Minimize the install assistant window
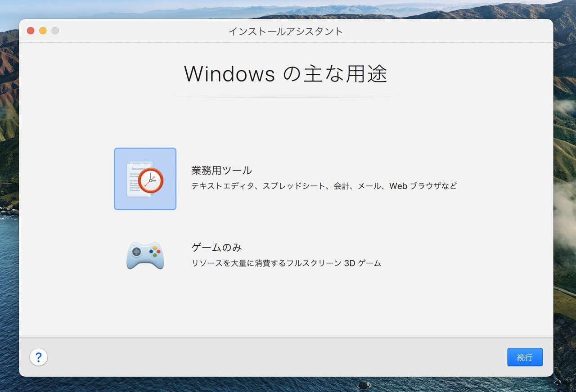Image resolution: width=576 pixels, height=392 pixels. [43, 31]
